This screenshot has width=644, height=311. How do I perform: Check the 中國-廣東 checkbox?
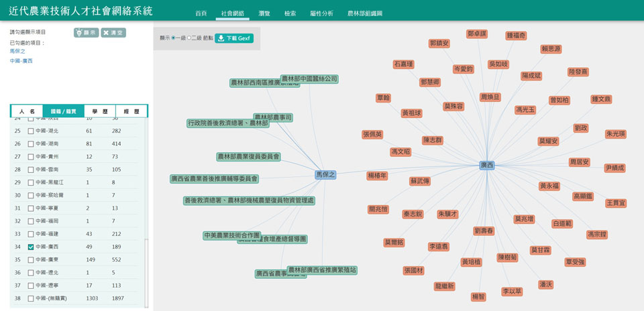coord(31,259)
